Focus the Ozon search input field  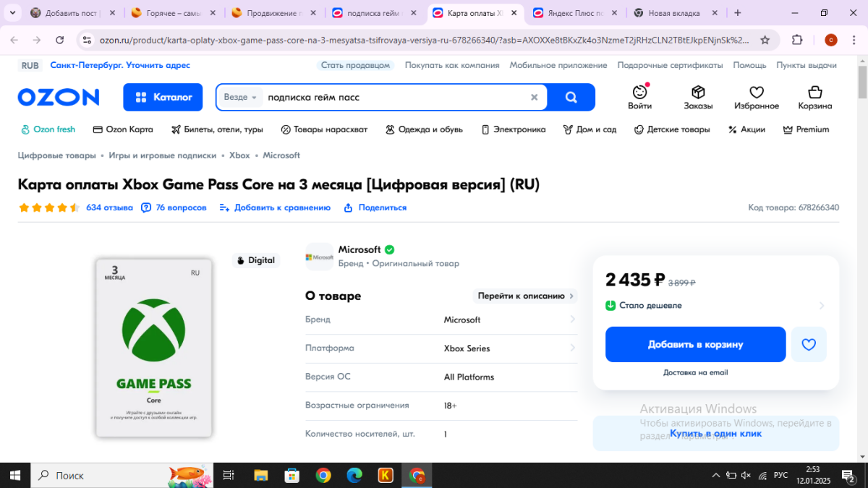(394, 97)
